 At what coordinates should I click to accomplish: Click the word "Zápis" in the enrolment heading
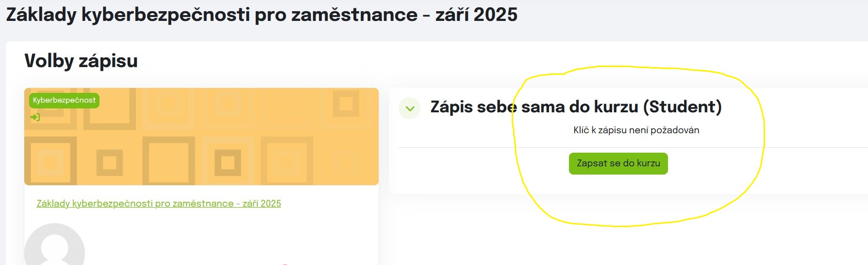coord(451,107)
